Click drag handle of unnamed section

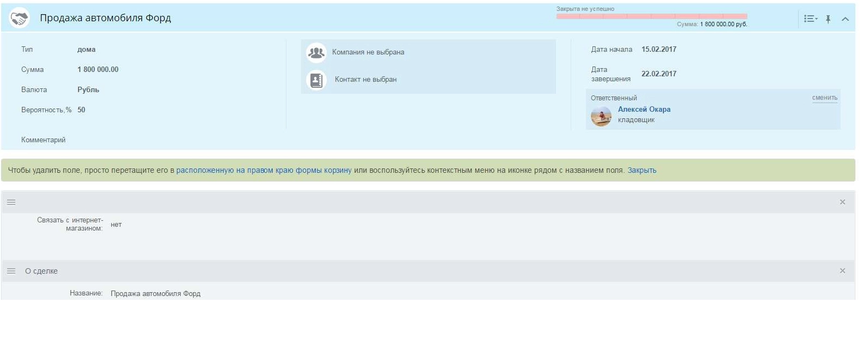pos(11,202)
